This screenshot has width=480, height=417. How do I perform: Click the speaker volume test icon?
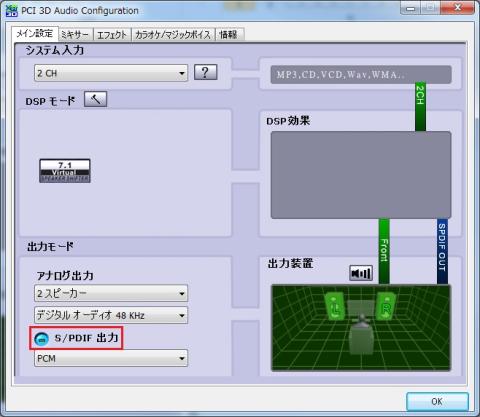coord(361,273)
